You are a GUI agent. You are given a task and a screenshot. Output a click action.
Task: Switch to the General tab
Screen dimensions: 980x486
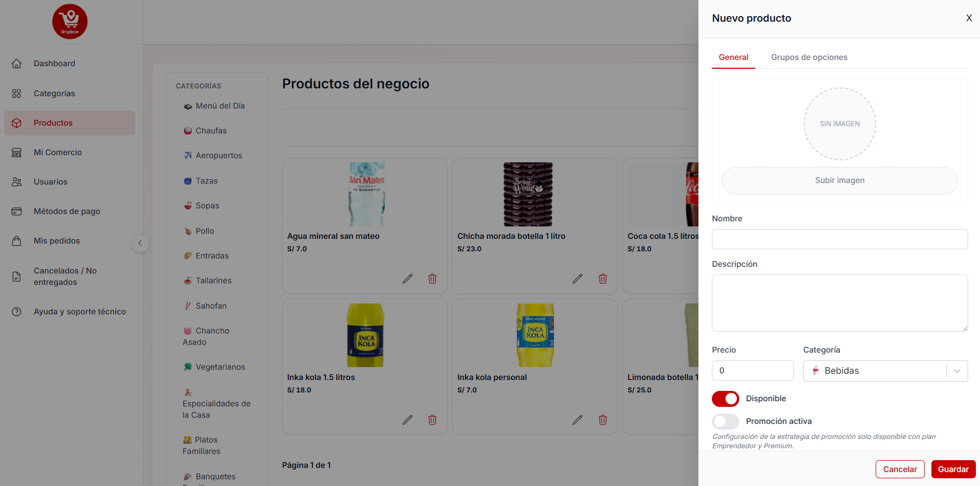(734, 57)
